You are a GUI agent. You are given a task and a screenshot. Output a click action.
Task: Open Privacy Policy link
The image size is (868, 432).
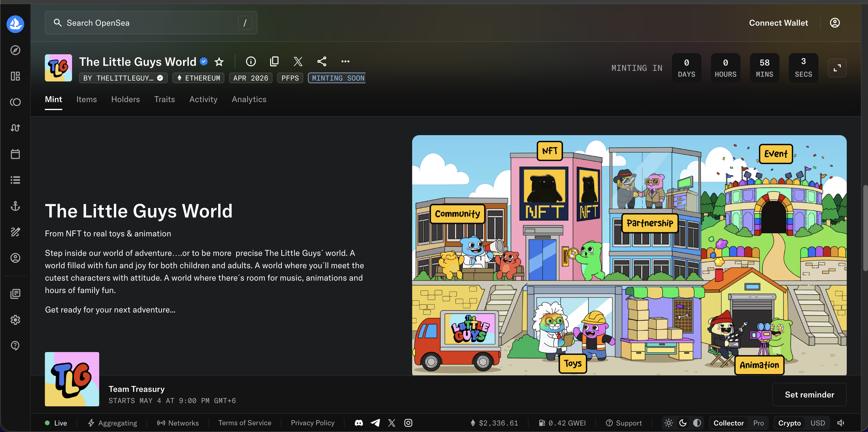point(313,423)
